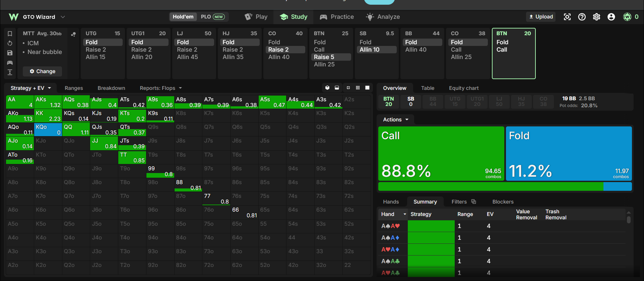Image resolution: width=644 pixels, height=281 pixels.
Task: Select Allin 10 in the SB column
Action: (x=377, y=50)
